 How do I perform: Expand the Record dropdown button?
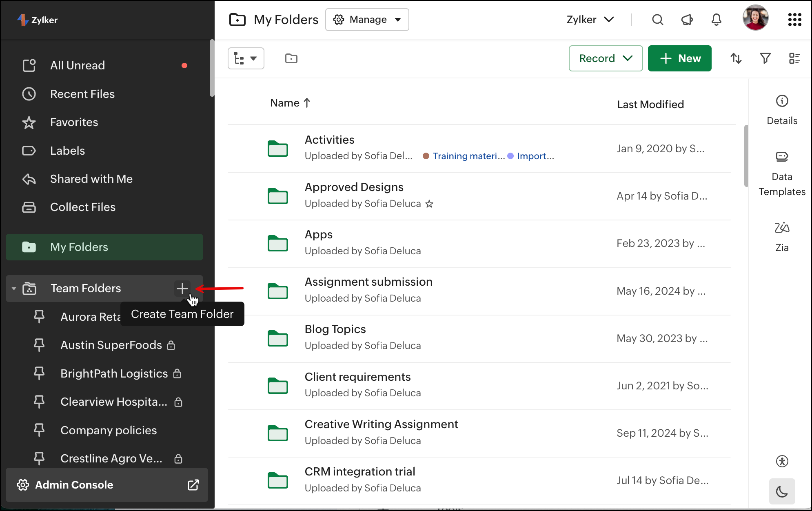606,58
